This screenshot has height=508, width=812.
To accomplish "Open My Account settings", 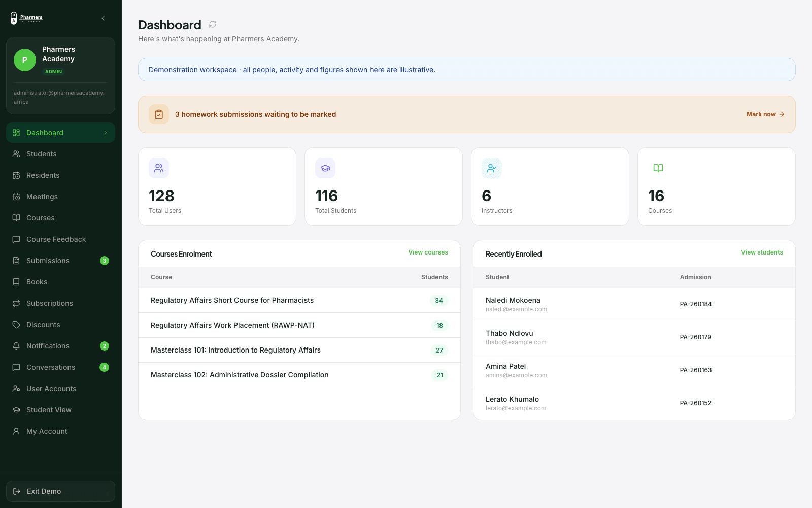I will click(60, 431).
